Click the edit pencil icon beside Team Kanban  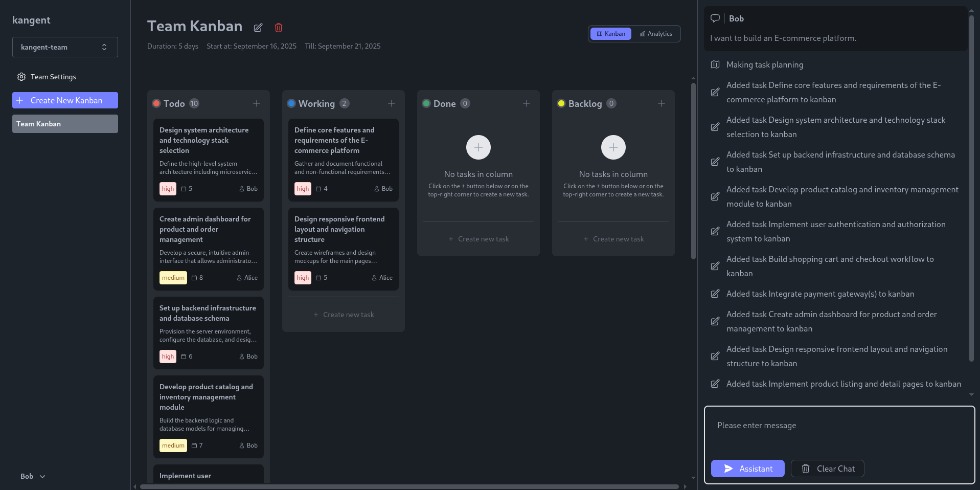point(258,28)
